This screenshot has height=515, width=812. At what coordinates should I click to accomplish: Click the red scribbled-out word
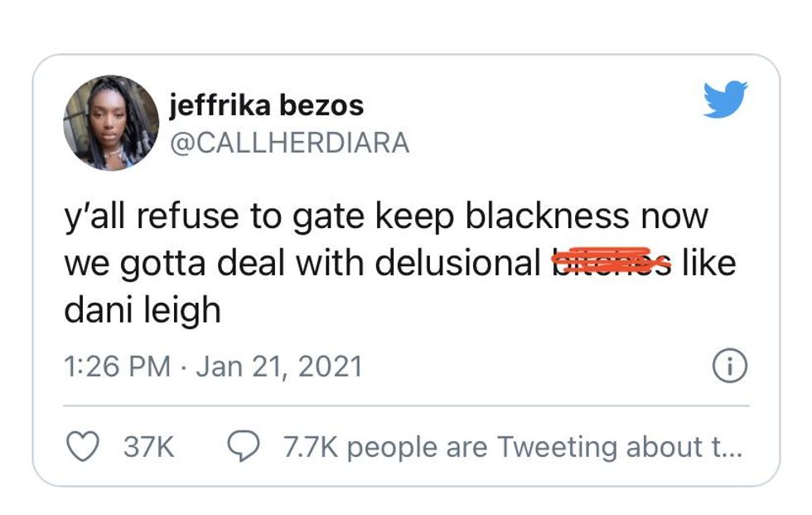pos(611,264)
